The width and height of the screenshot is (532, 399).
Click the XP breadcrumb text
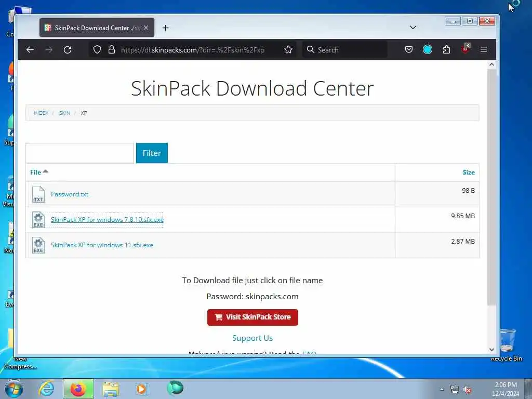pyautogui.click(x=84, y=113)
